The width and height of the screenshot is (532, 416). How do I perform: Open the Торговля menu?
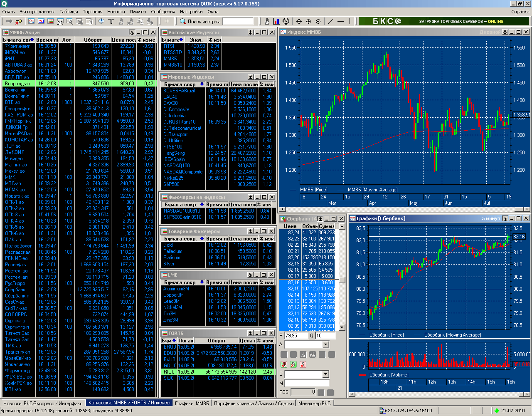coord(93,12)
